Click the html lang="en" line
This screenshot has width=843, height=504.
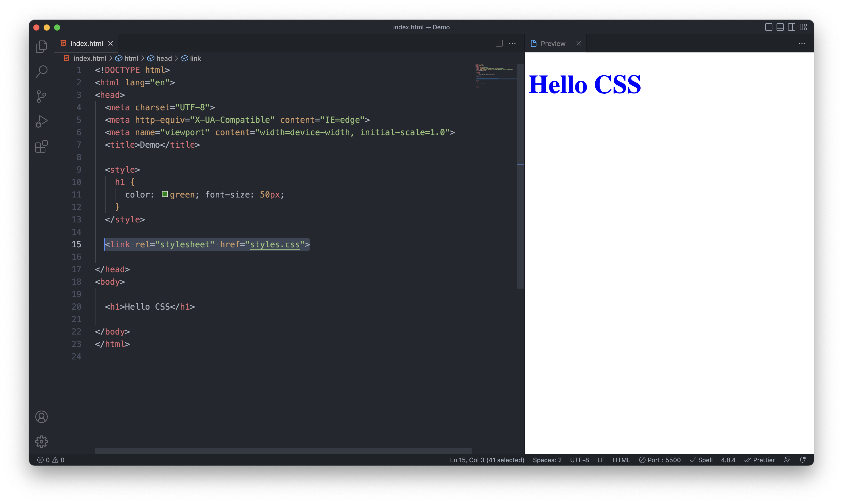pos(135,83)
